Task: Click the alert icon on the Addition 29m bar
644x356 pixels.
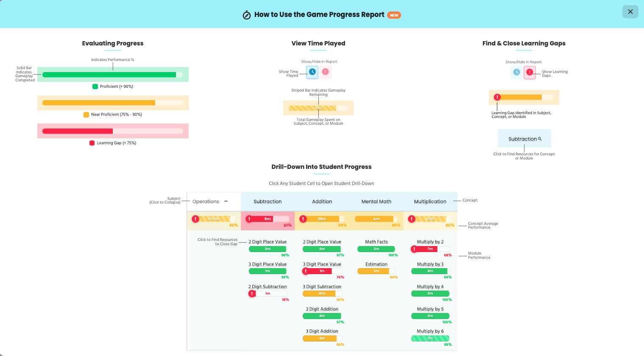Action: tap(303, 219)
